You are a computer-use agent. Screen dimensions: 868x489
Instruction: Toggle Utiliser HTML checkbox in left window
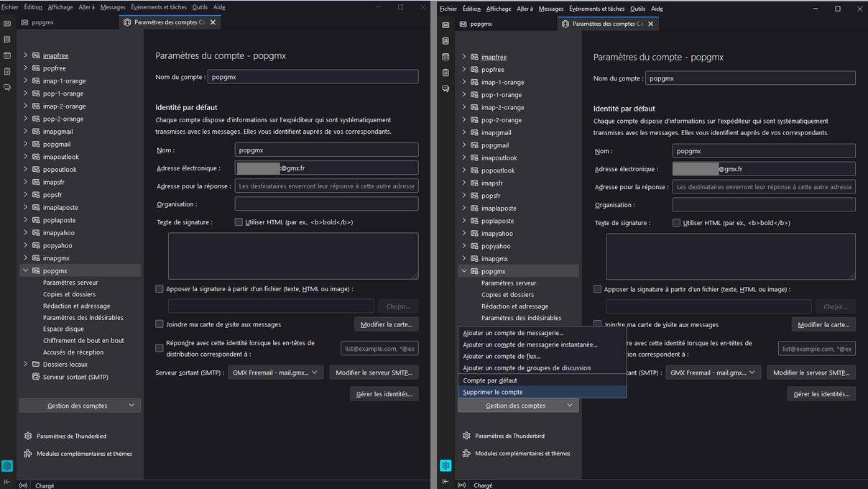tap(239, 222)
